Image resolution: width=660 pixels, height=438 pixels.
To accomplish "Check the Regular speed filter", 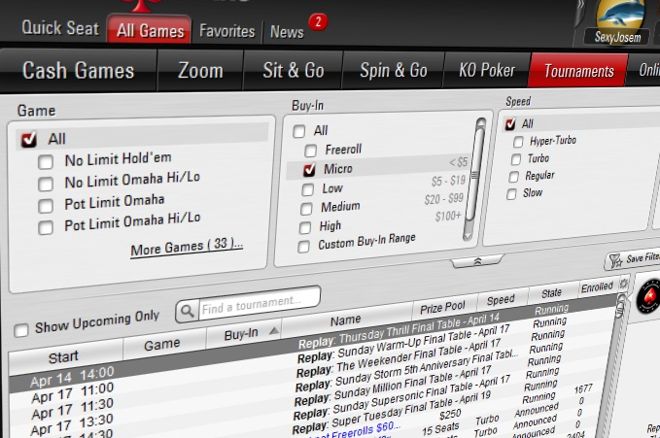I will pyautogui.click(x=514, y=177).
